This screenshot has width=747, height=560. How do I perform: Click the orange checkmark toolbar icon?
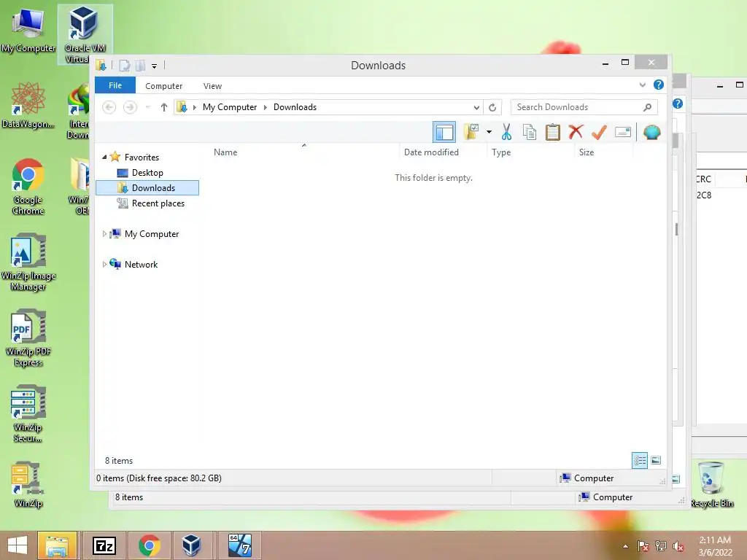coord(599,132)
